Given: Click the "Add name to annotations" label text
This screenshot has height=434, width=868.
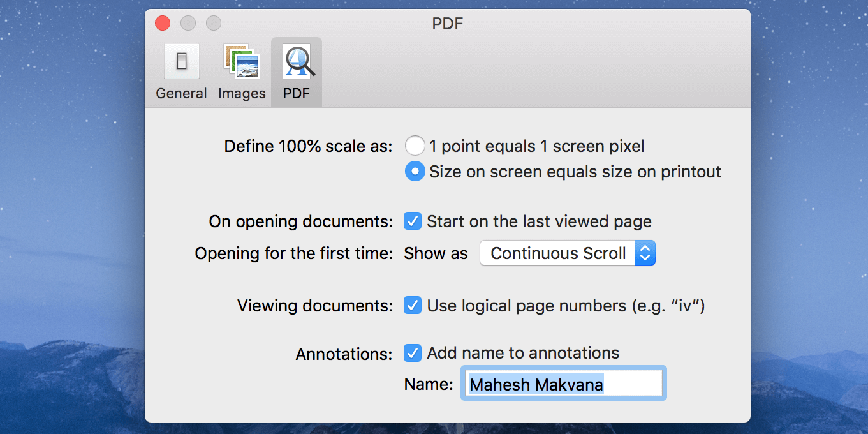Looking at the screenshot, I should coord(523,353).
